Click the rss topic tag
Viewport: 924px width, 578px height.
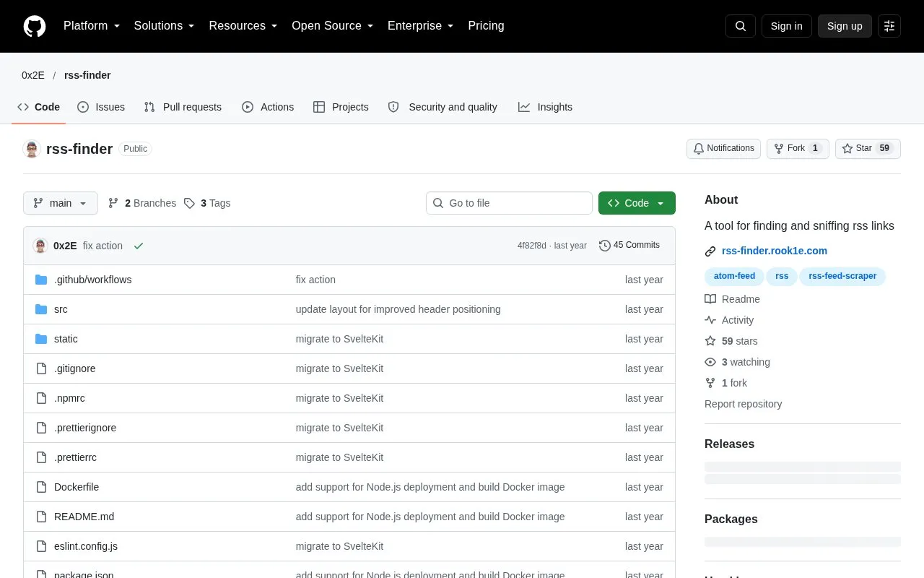click(x=782, y=276)
